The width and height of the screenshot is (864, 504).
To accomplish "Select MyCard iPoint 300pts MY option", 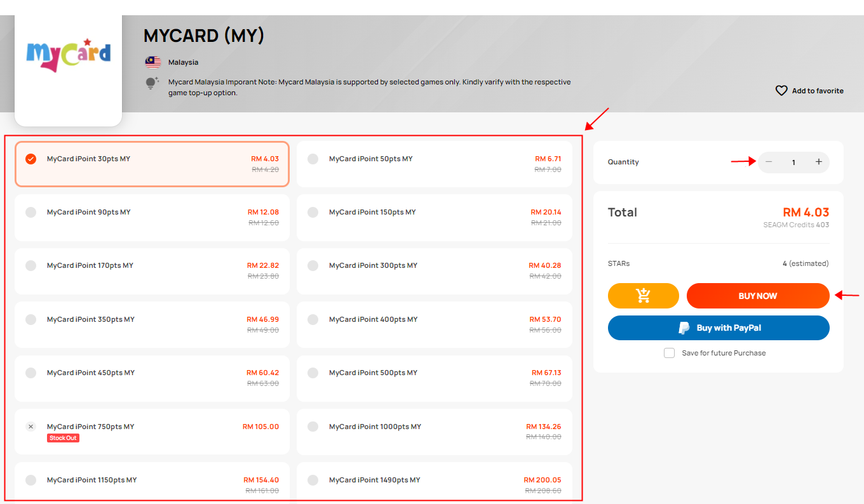I will coord(434,271).
